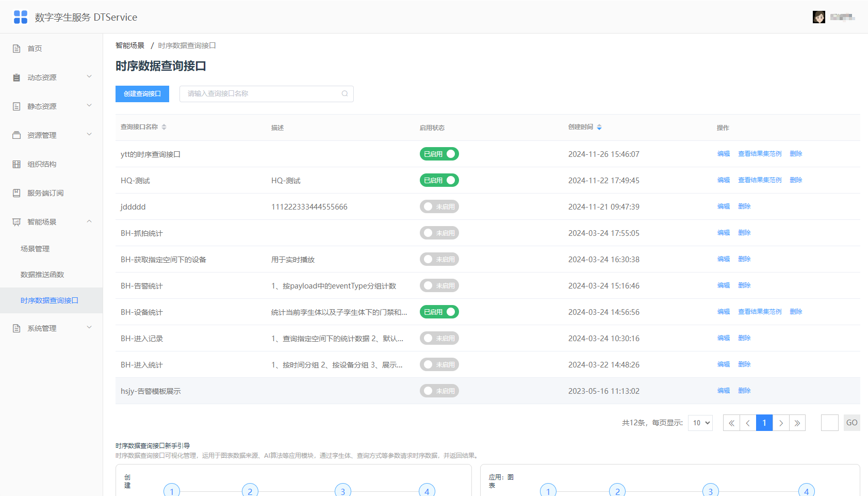
Task: Go to previous page arrow
Action: [748, 423]
